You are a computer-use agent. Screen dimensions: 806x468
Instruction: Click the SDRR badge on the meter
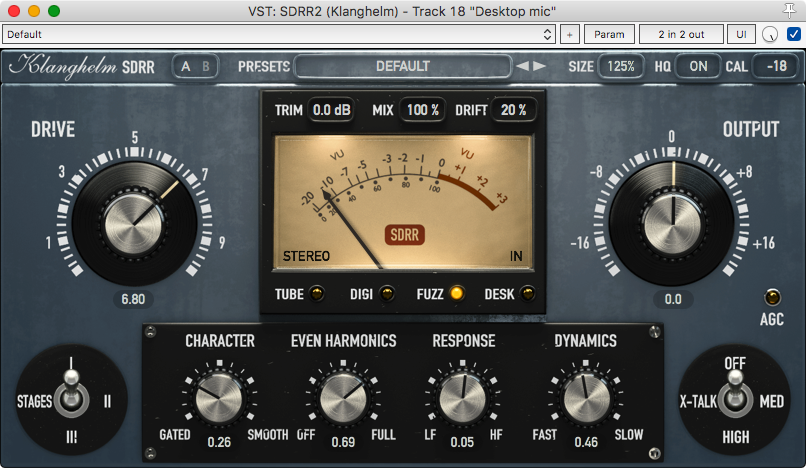405,235
